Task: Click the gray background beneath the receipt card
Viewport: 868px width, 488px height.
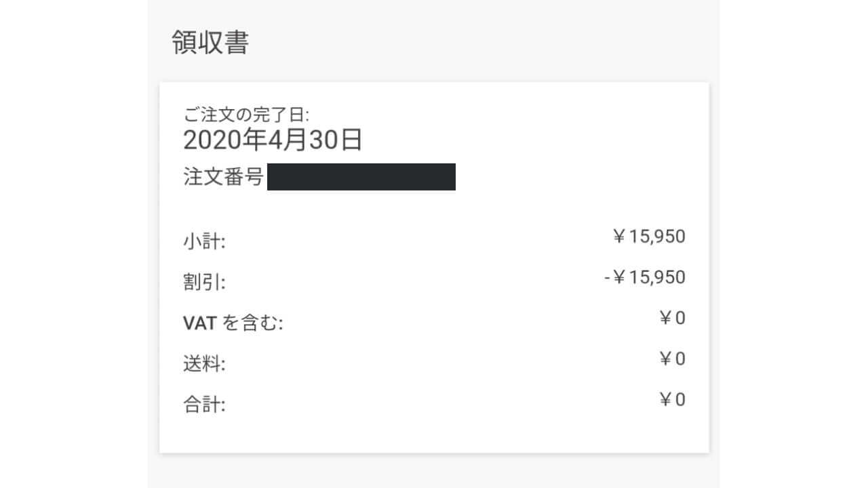Action: [434, 471]
